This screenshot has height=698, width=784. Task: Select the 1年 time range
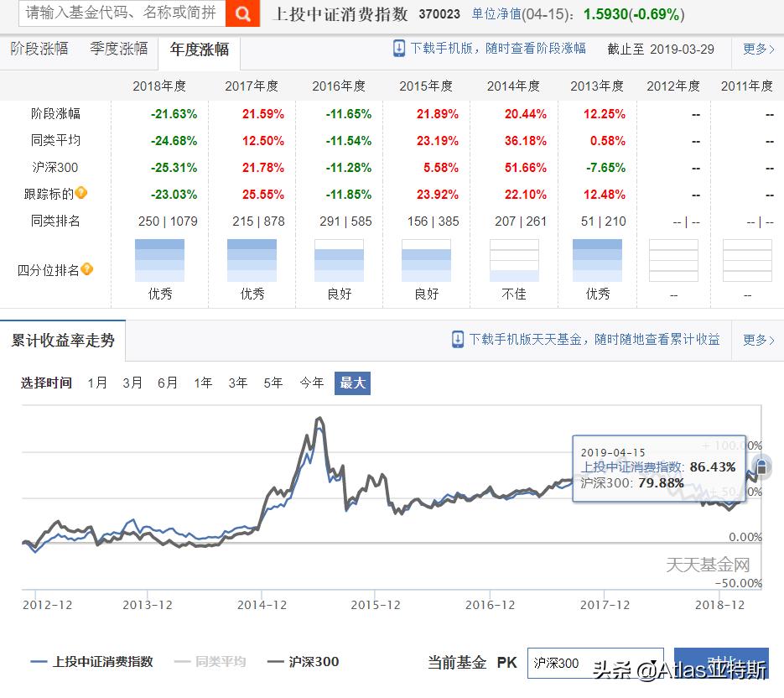[202, 382]
